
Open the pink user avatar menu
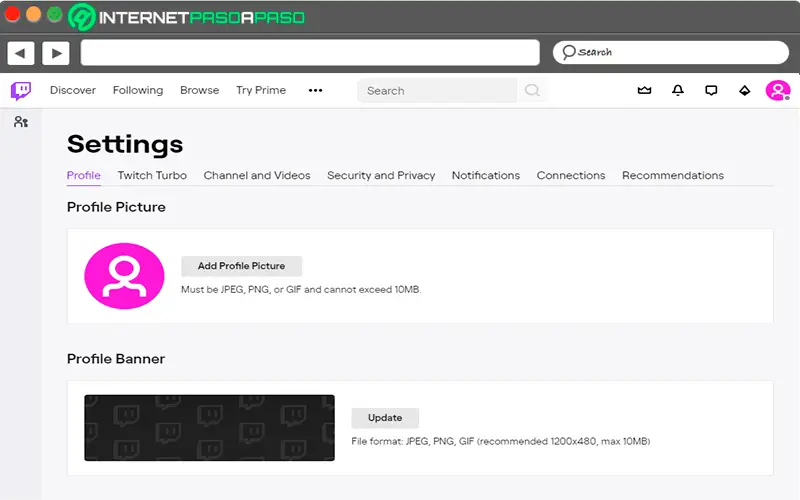point(777,91)
